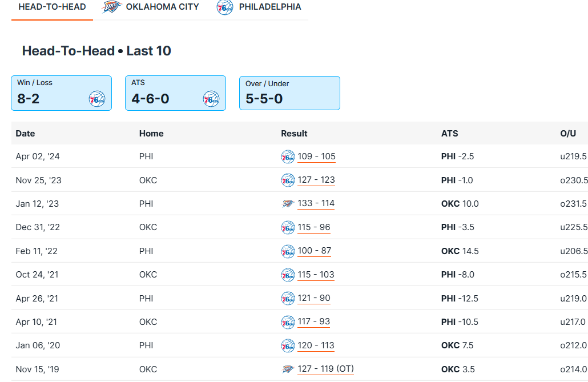Click the ATS column header
The image size is (588, 382).
click(x=449, y=134)
